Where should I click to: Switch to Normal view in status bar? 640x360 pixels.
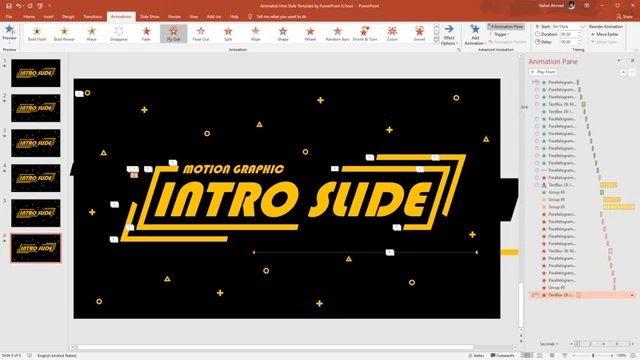tap(527, 356)
